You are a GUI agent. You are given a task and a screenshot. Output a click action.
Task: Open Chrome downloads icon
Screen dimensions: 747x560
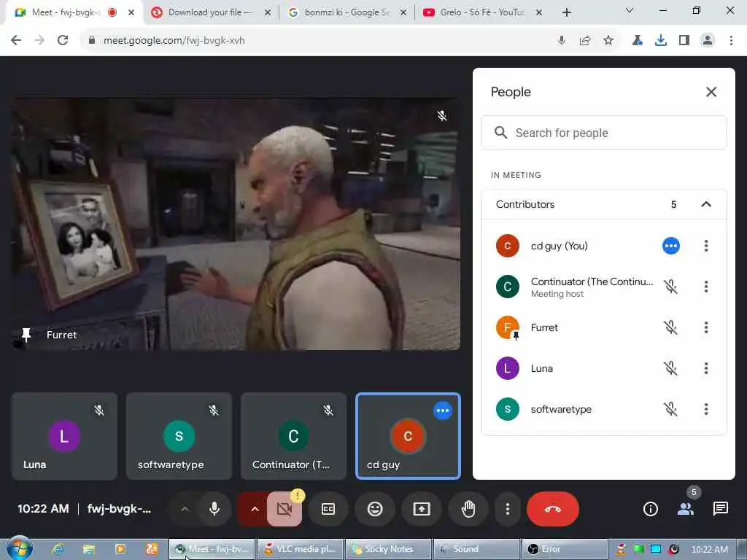(x=661, y=41)
